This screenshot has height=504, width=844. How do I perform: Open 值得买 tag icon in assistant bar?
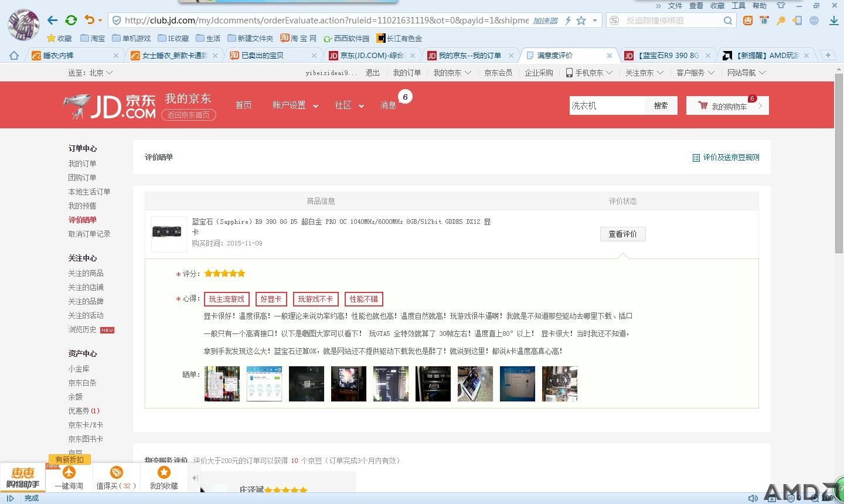point(117,472)
